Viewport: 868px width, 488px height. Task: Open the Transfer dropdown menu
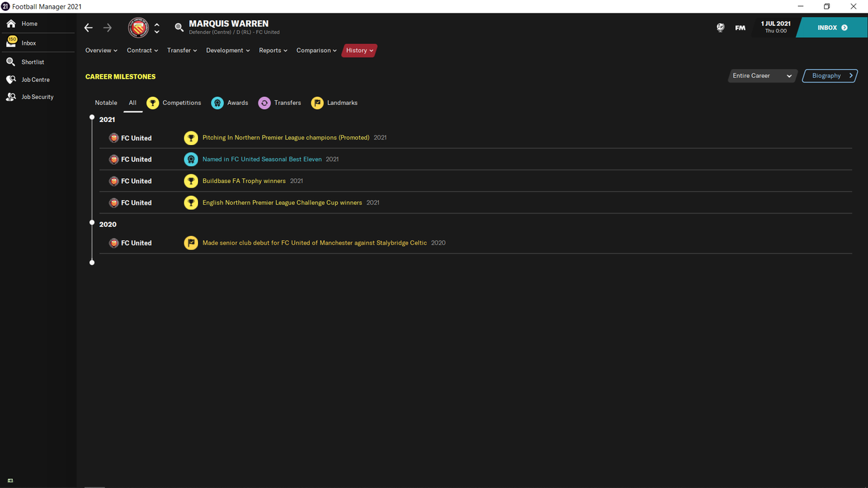pyautogui.click(x=182, y=50)
